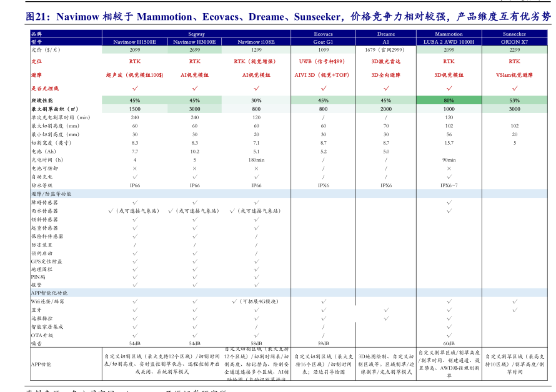
Task: Click the Segway brand header cell
Action: 196,34
